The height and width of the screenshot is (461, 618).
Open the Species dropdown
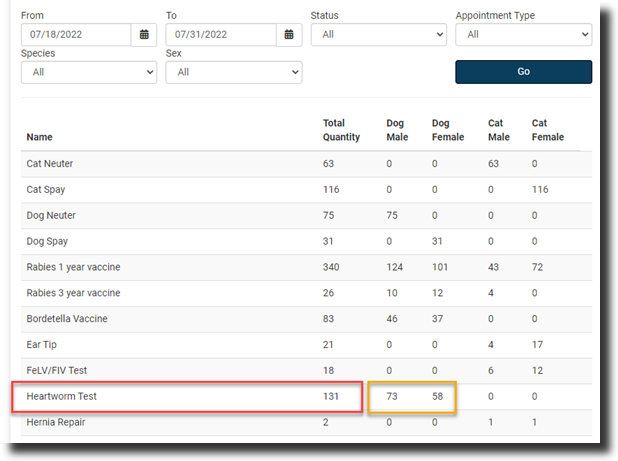[88, 72]
